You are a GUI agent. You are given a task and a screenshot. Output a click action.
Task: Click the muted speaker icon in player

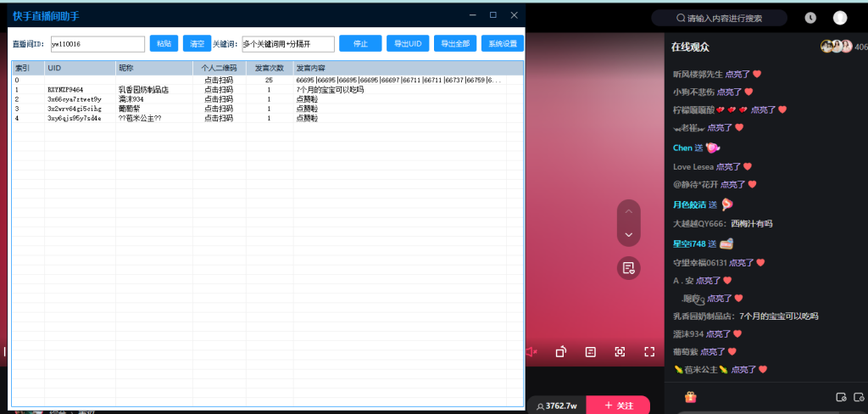coord(531,351)
